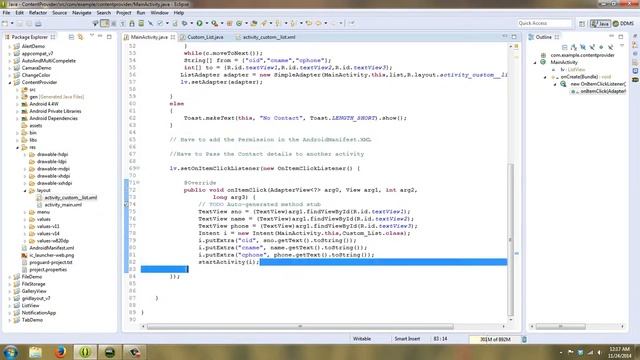
Task: Click the heap status memory bar
Action: (x=495, y=339)
